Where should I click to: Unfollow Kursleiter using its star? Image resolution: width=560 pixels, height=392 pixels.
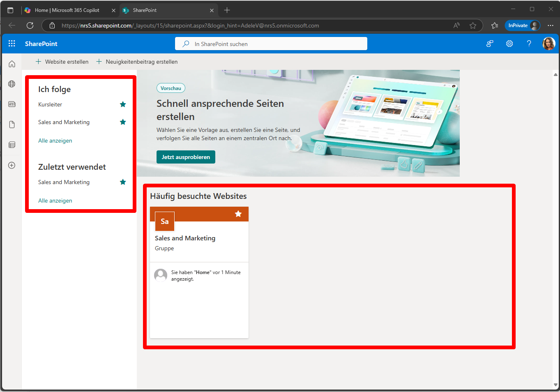point(123,104)
